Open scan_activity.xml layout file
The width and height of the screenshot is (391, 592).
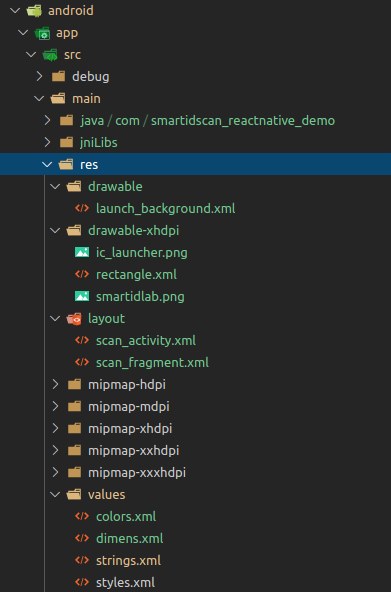coord(146,341)
